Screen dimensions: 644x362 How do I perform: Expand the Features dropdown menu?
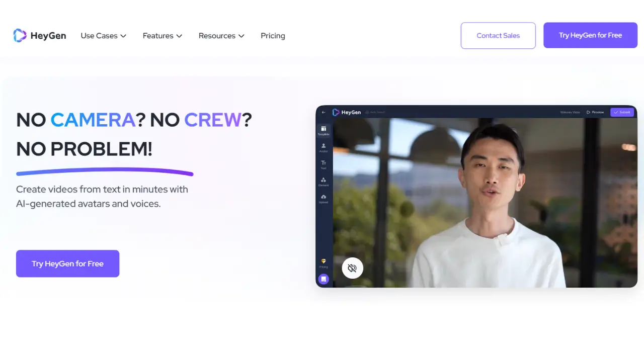point(163,36)
